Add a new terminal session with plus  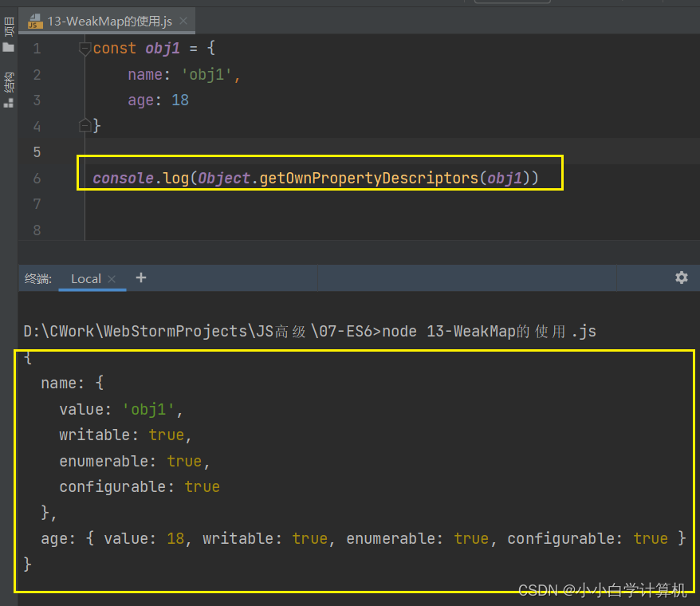click(x=141, y=277)
